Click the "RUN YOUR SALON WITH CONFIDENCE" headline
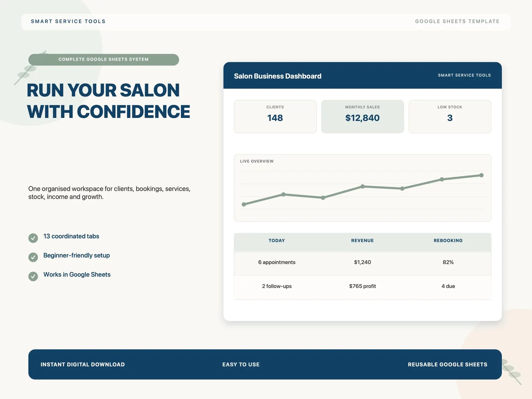The image size is (532, 399). pos(109,101)
